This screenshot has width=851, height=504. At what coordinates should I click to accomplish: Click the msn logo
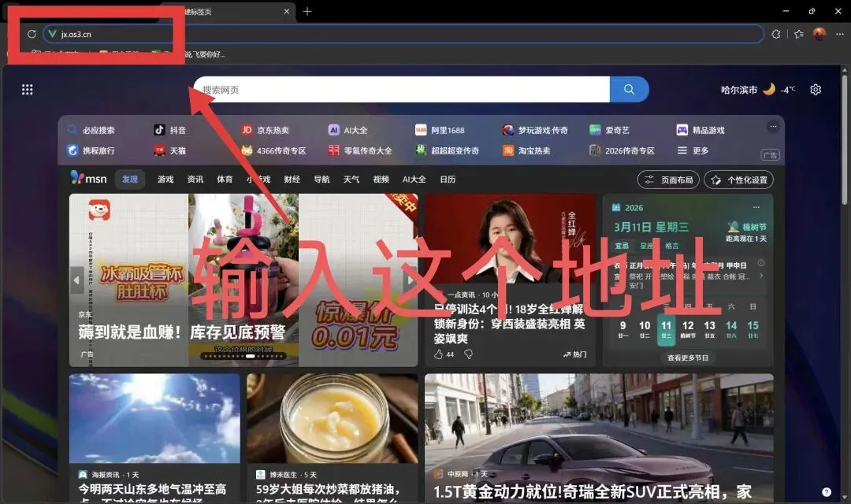point(88,179)
